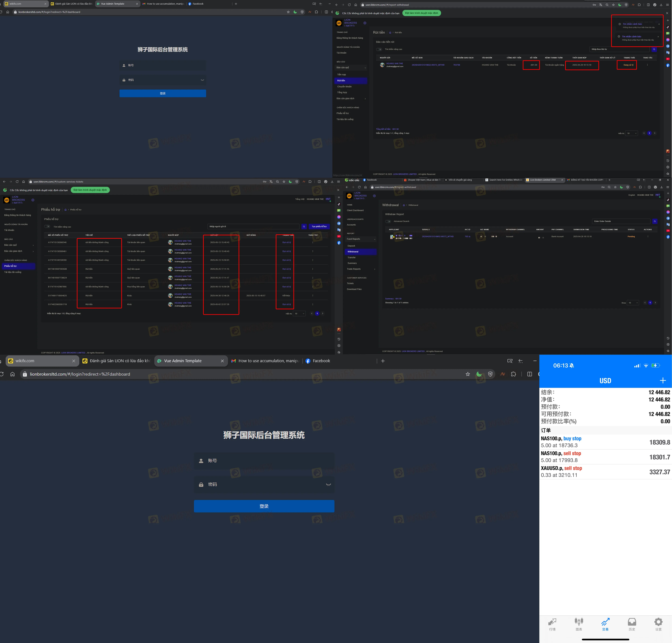Click search icon beside Enter Order Serials

coord(655,221)
